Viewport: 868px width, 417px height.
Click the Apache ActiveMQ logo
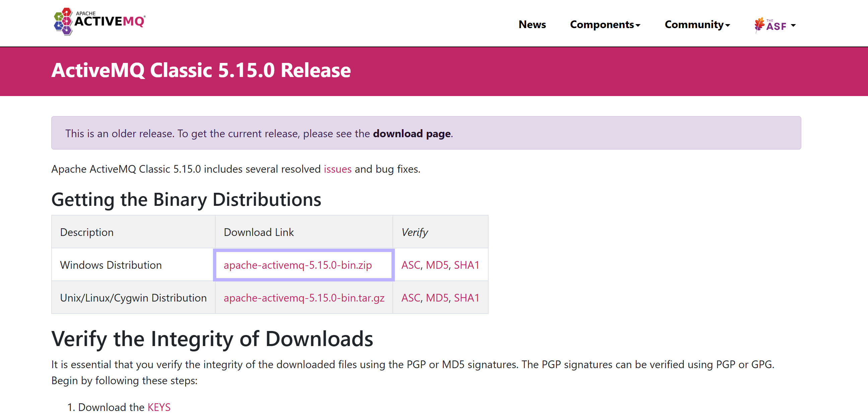pos(100,21)
